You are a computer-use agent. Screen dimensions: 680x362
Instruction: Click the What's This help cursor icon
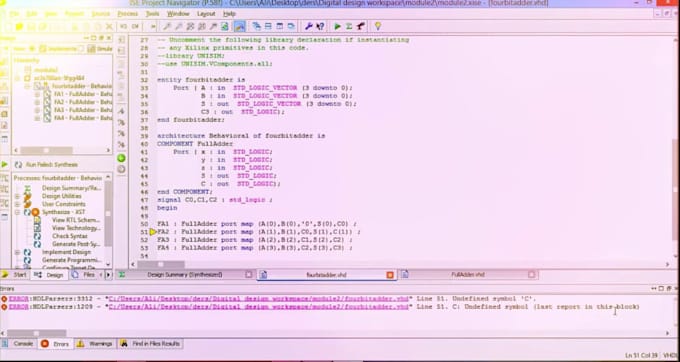320,26
